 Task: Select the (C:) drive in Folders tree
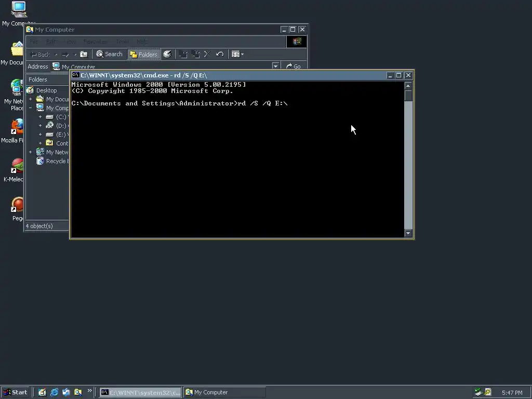coord(57,117)
